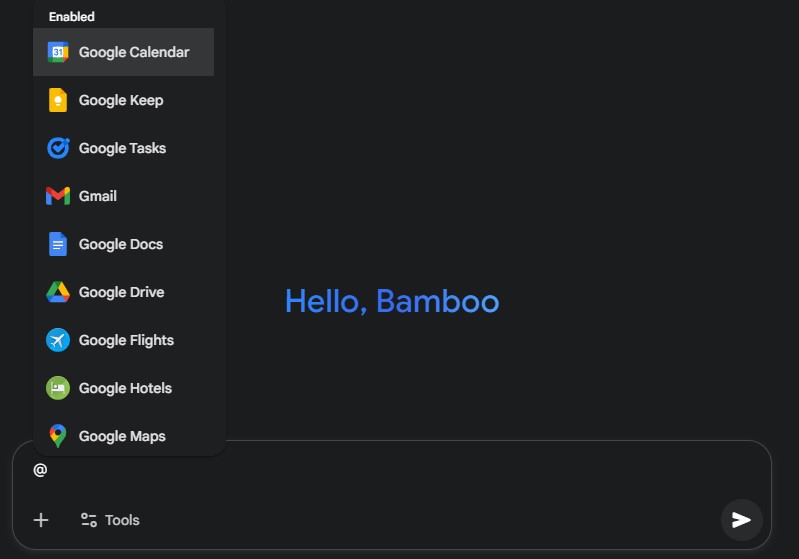Click the blue Google Docs icon
This screenshot has width=799, height=559.
coord(58,244)
